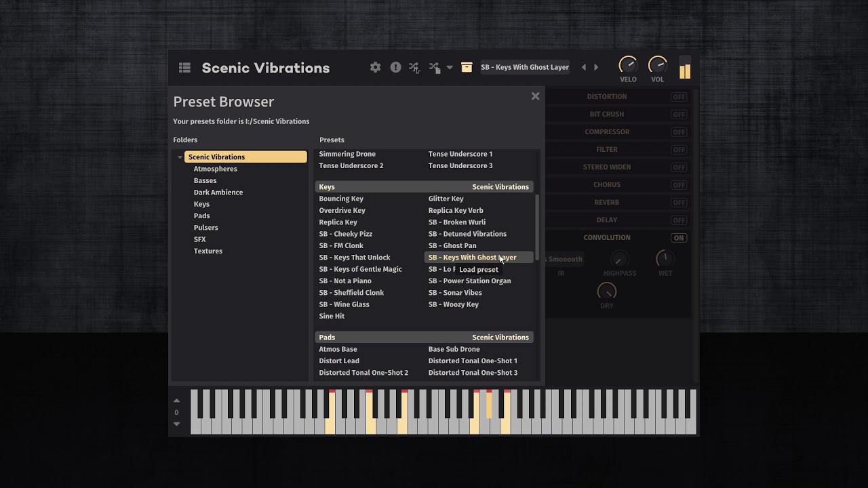Viewport: 868px width, 488px height.
Task: Load the SB - Woozy Key preset
Action: 453,304
